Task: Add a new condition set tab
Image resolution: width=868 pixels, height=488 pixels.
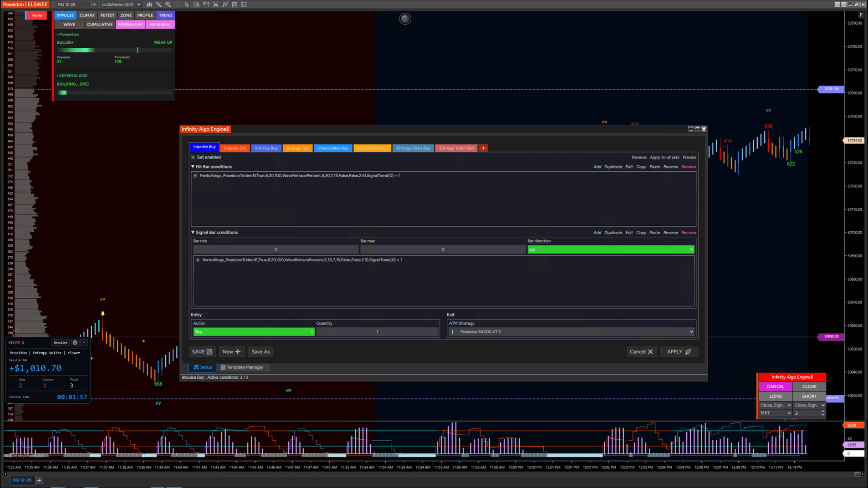Action: pyautogui.click(x=483, y=148)
